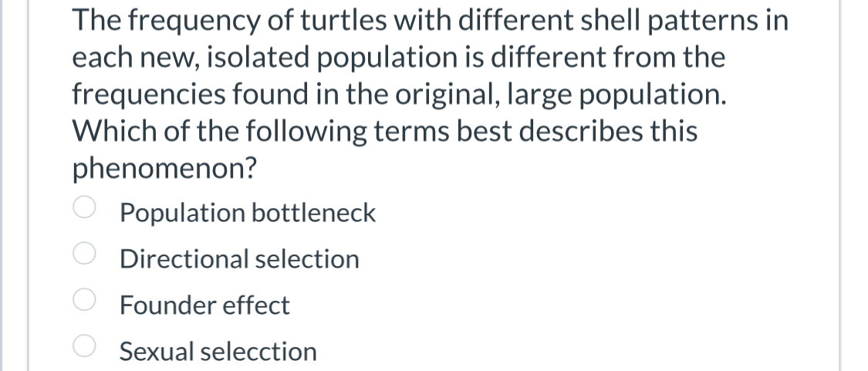The width and height of the screenshot is (868, 371).
Task: Click the 'Founder effect' answer label
Action: [204, 305]
